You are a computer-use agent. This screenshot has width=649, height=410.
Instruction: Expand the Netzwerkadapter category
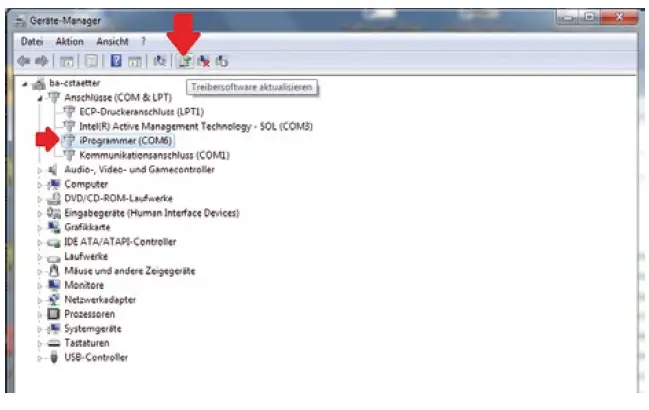pos(40,300)
